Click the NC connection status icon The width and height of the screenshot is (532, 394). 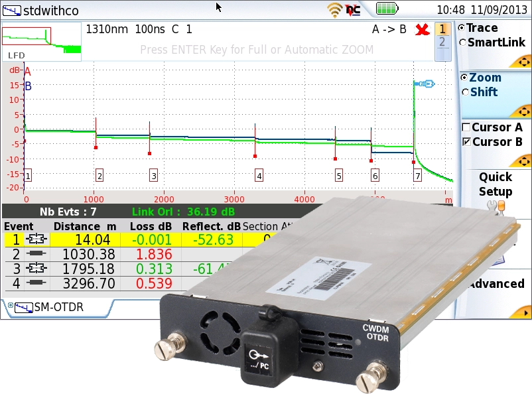click(x=353, y=10)
